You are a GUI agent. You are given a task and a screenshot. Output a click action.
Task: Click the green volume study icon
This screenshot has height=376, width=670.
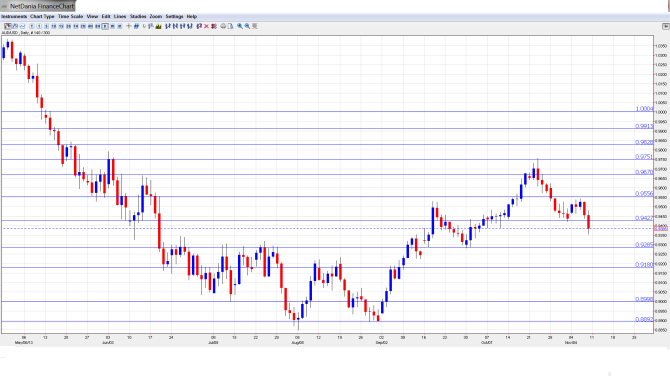[x=159, y=26]
